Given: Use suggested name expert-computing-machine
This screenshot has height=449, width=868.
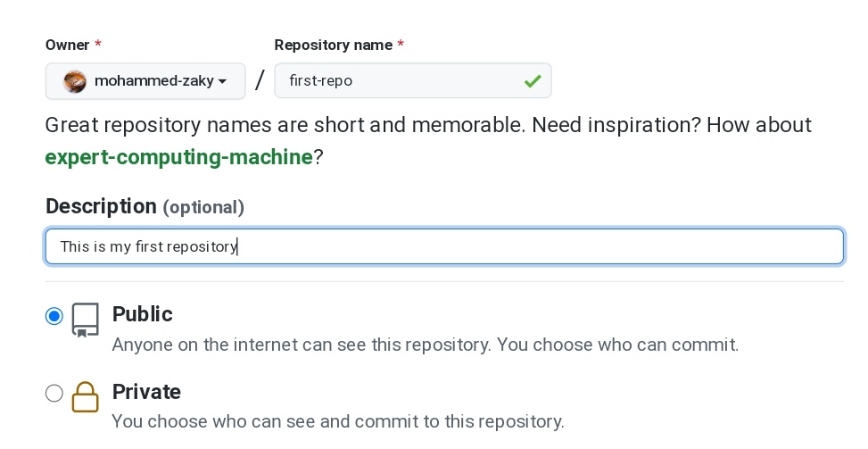Looking at the screenshot, I should tap(178, 158).
